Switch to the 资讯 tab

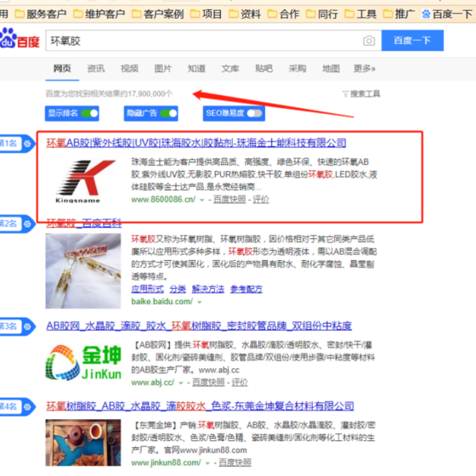96,69
